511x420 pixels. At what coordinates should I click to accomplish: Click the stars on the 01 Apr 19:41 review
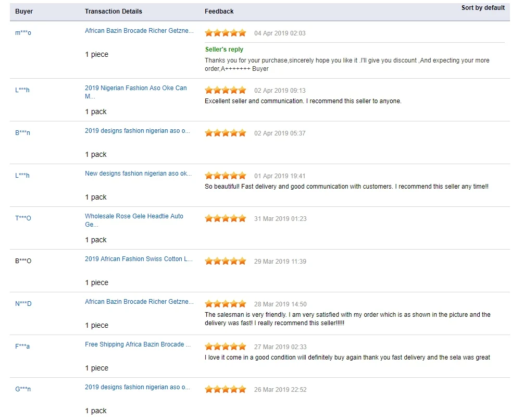point(225,176)
